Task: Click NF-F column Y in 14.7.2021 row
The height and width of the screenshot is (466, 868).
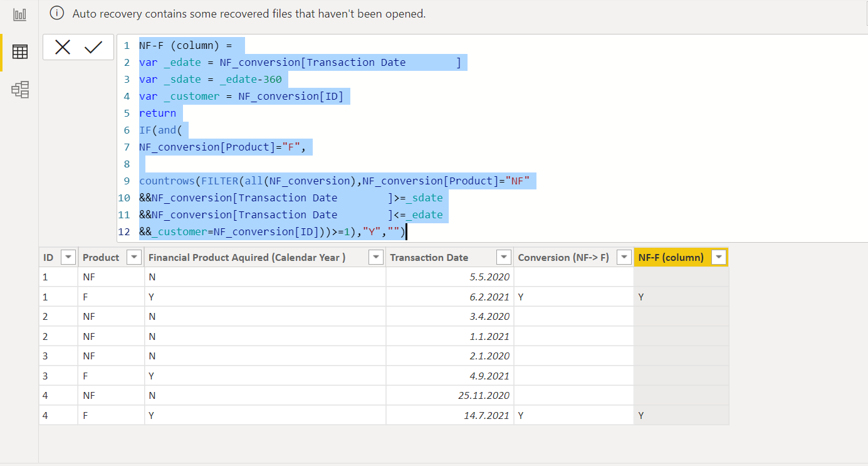Action: pos(681,415)
